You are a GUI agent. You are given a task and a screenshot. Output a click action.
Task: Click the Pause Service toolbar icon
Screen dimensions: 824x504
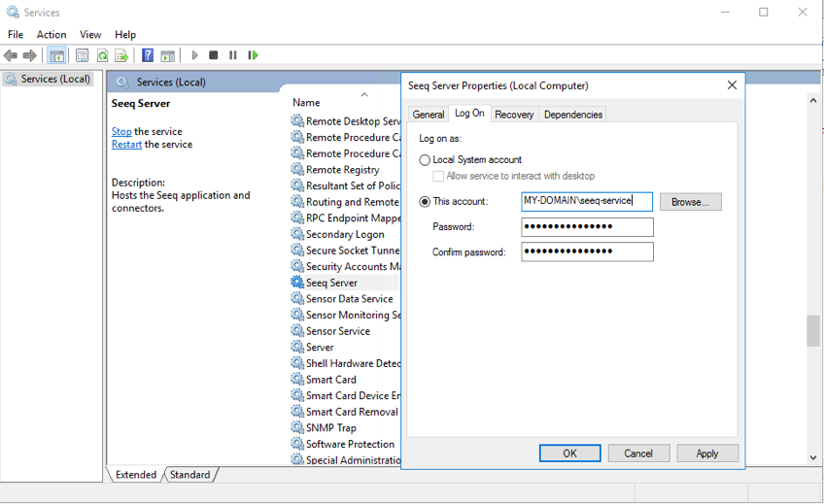[233, 55]
